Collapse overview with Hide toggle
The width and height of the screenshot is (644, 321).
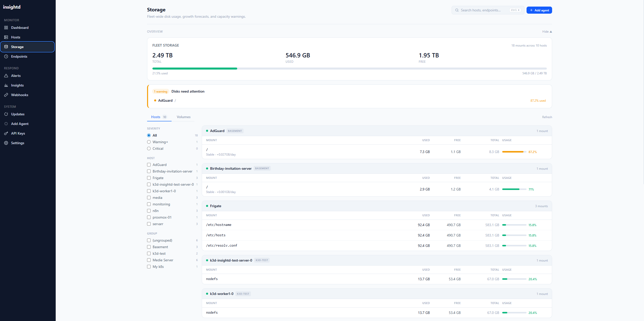pyautogui.click(x=547, y=32)
